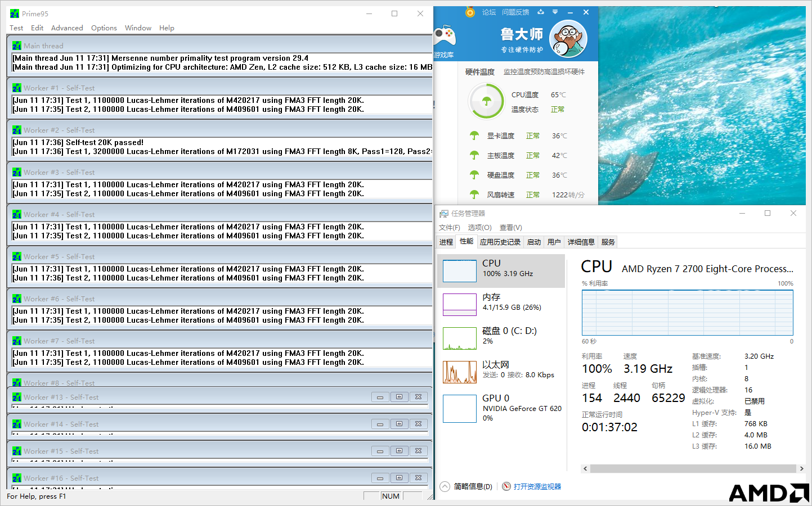Image resolution: width=812 pixels, height=506 pixels.
Task: Click the left arrow of Task Manager scrollbar
Action: [585, 468]
